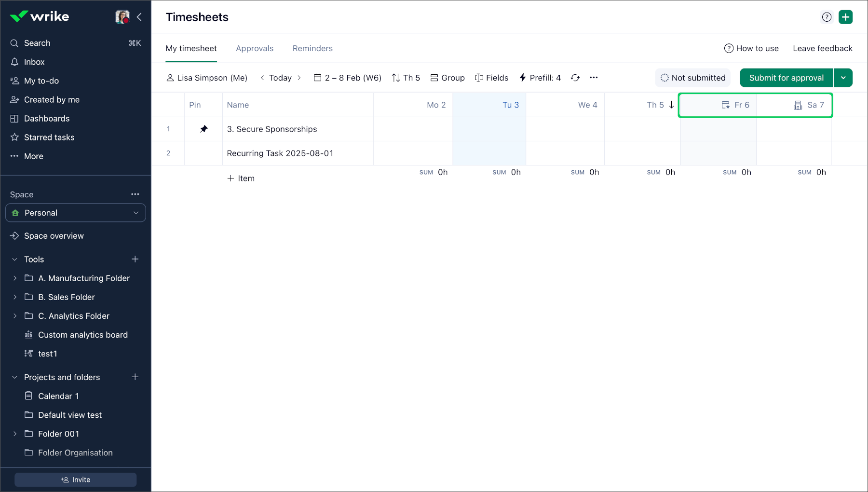Click the refresh sync icon in toolbar

pyautogui.click(x=575, y=78)
